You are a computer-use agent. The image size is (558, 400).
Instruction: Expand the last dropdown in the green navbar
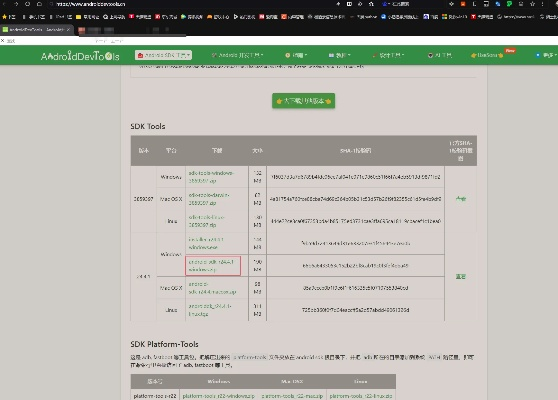[546, 55]
